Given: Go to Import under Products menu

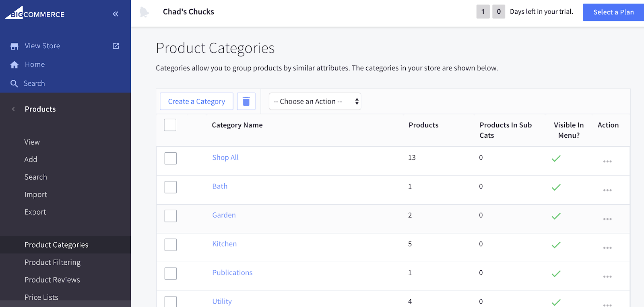Looking at the screenshot, I should (35, 195).
